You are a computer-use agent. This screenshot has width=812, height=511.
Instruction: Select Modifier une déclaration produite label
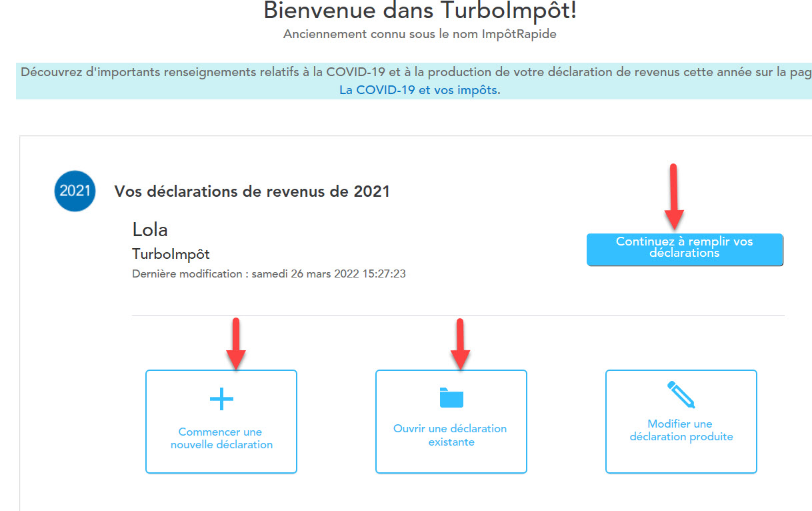(681, 430)
